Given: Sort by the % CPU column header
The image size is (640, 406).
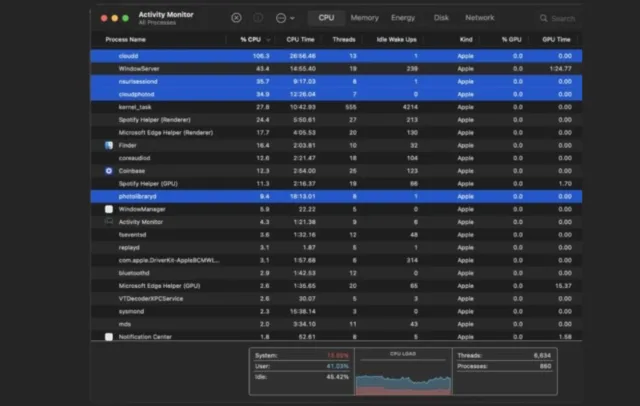Looking at the screenshot, I should coord(250,40).
